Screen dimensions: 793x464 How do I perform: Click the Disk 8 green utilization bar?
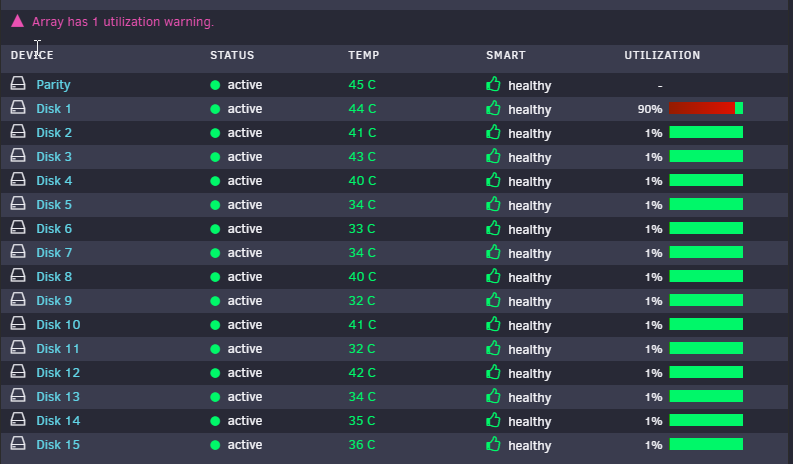coord(706,277)
